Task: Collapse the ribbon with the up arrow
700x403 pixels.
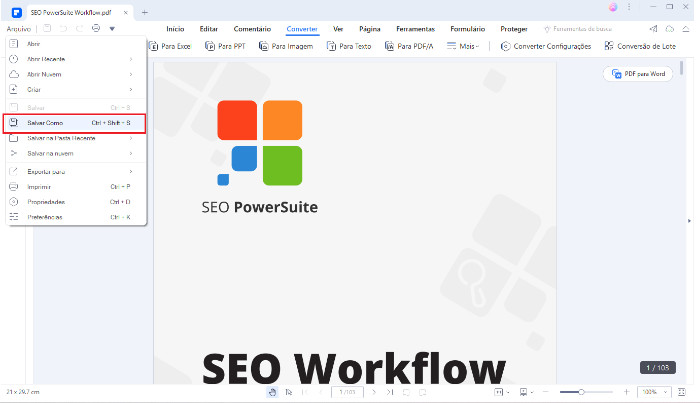Action: point(686,29)
